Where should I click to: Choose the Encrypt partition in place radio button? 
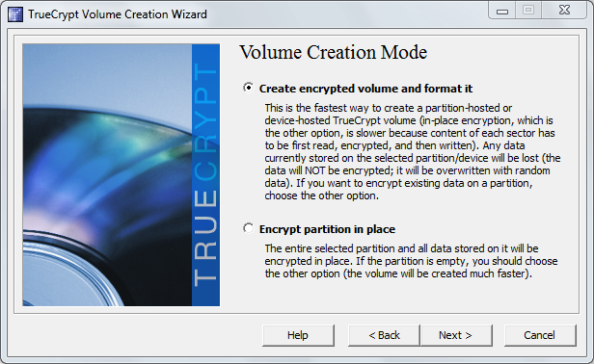click(x=248, y=228)
